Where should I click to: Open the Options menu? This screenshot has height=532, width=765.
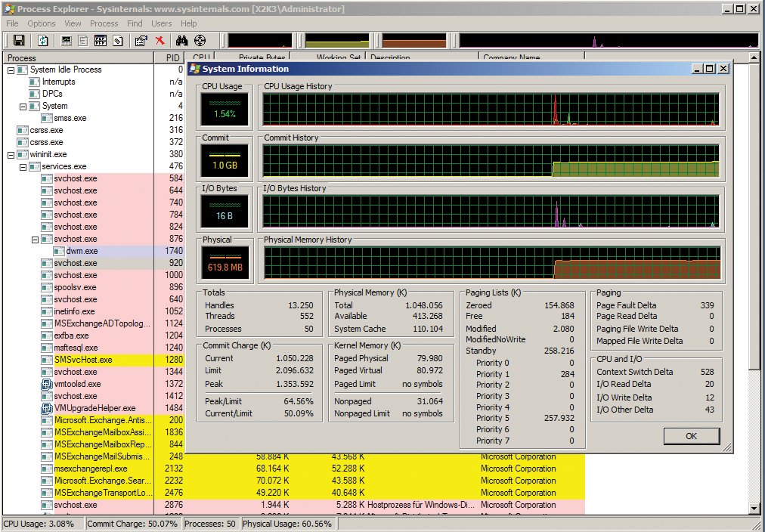pyautogui.click(x=41, y=23)
